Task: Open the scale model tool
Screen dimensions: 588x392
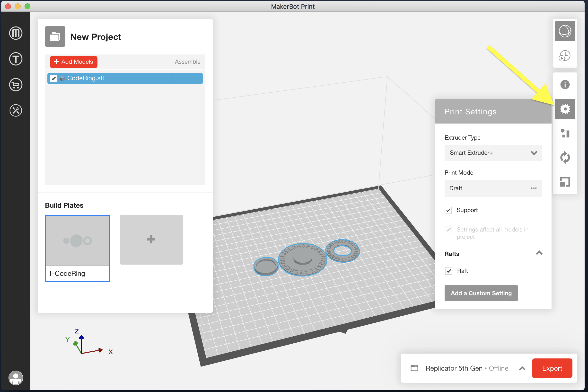Action: (565, 182)
